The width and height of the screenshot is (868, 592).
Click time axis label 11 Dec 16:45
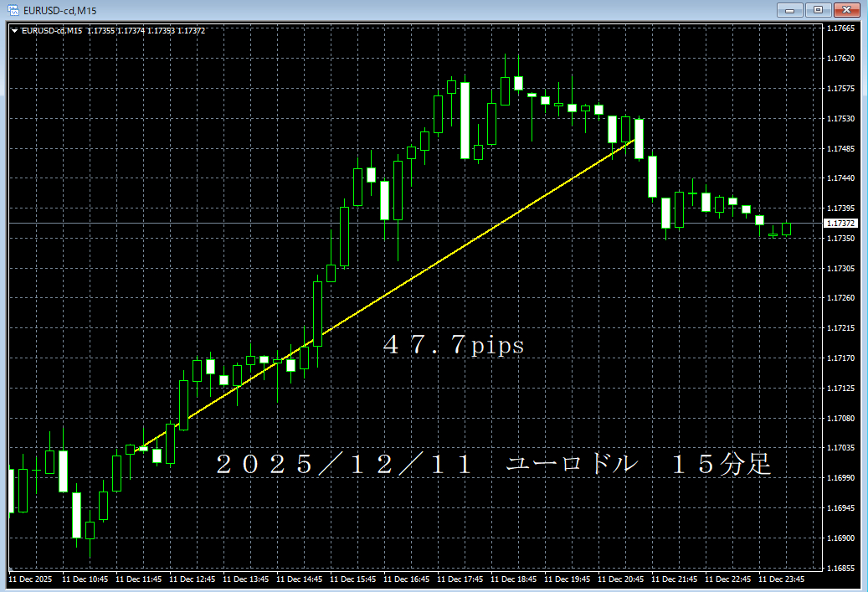coord(406,579)
